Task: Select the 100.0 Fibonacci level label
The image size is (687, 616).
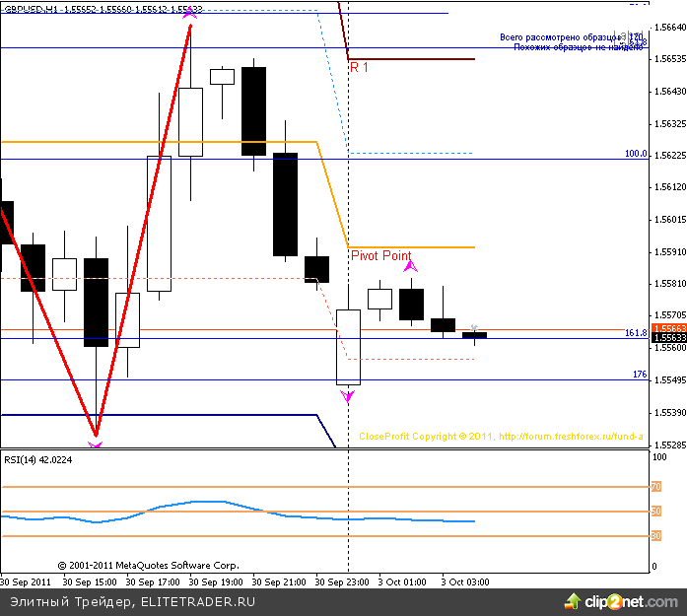Action: pos(635,154)
